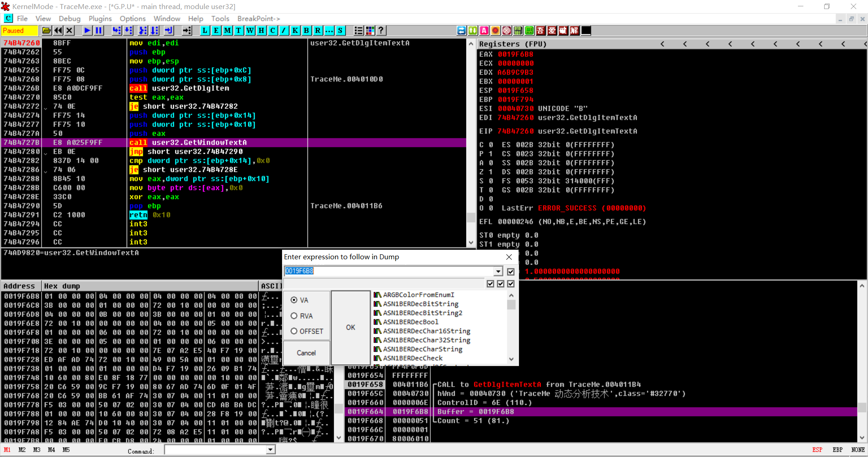The width and height of the screenshot is (868, 457).
Task: Open the Debug menu
Action: [x=70, y=19]
